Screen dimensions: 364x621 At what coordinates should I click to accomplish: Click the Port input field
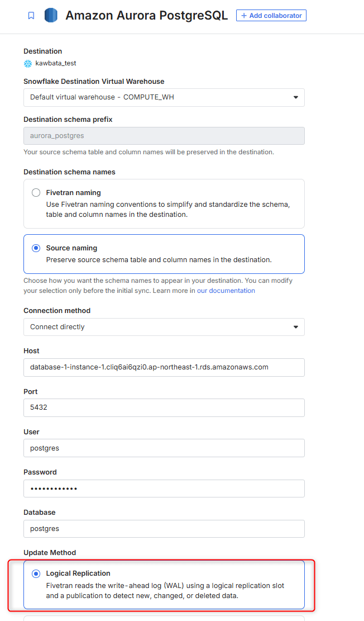click(x=164, y=407)
